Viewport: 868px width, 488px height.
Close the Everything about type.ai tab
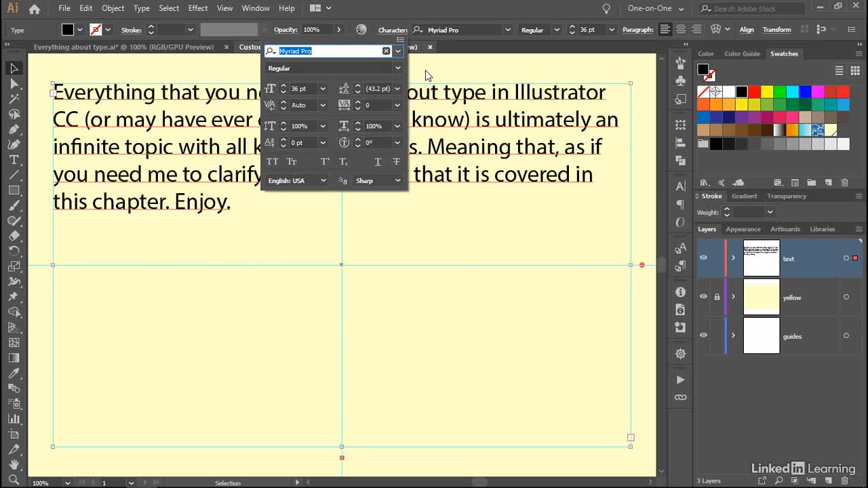[x=226, y=47]
